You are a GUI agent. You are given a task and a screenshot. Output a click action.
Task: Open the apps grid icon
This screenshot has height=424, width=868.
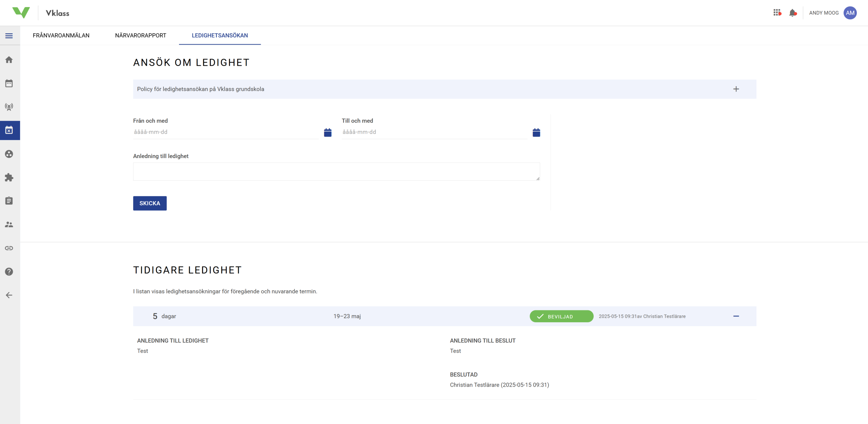pos(777,13)
